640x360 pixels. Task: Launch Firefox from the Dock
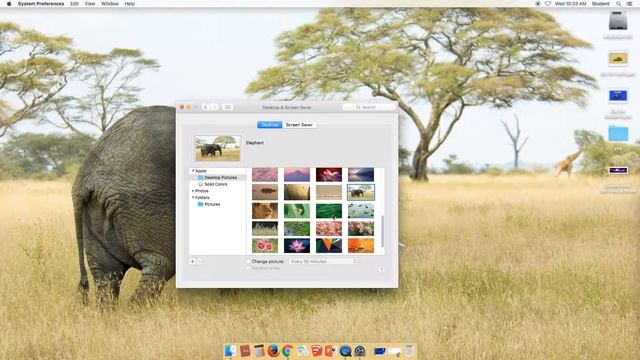coord(273,351)
